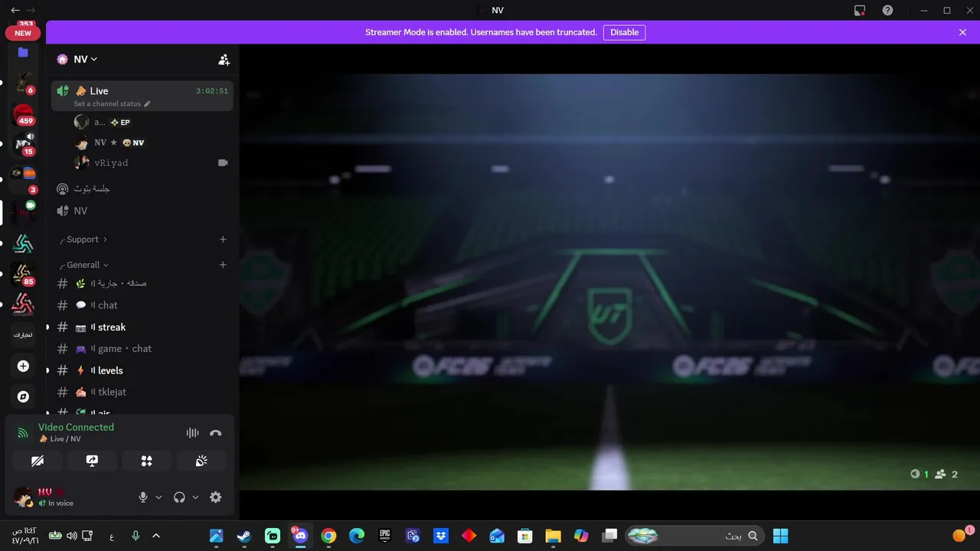Open File Explorer from taskbar
This screenshot has width=980, height=551.
coord(553,536)
